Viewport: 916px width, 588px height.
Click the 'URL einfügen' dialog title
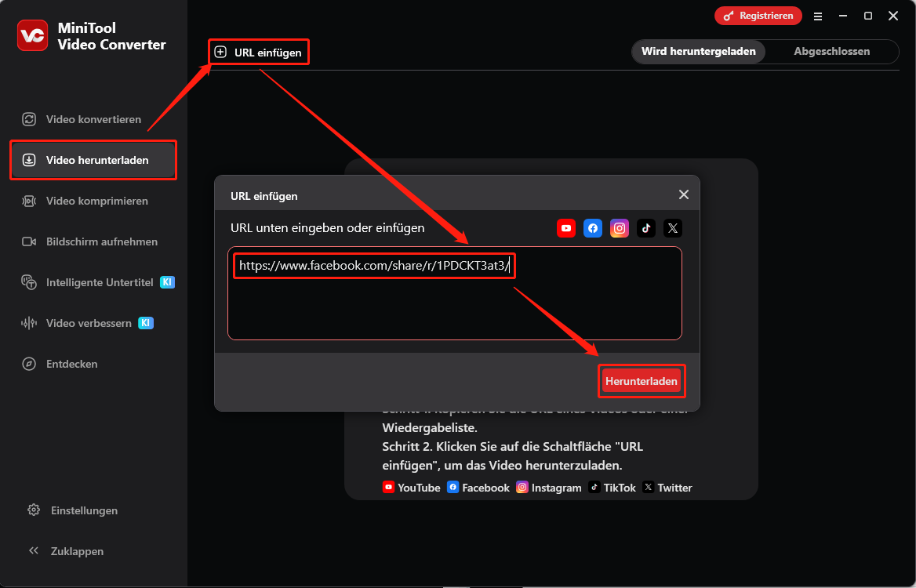click(x=264, y=196)
